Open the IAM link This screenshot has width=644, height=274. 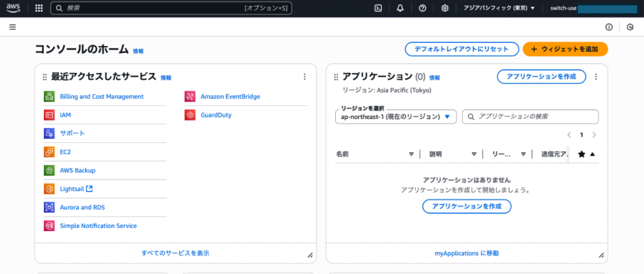point(65,115)
